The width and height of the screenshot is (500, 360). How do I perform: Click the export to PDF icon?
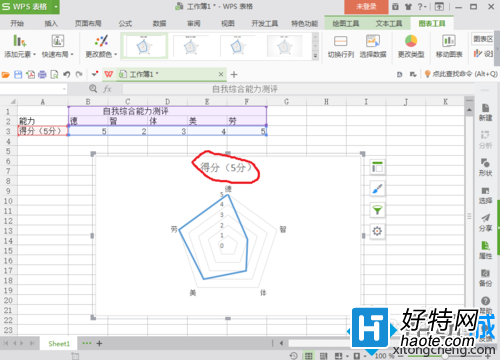pos(30,75)
